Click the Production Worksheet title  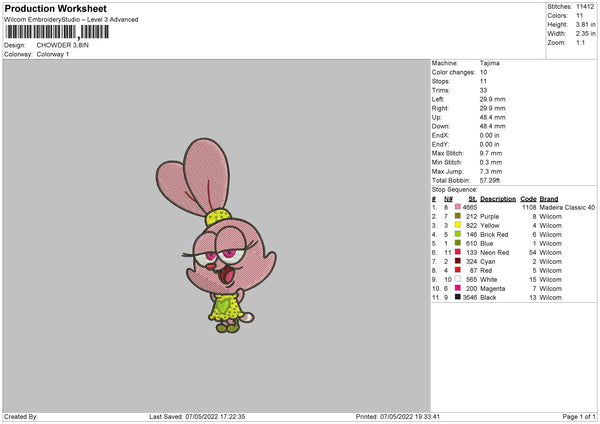(55, 8)
